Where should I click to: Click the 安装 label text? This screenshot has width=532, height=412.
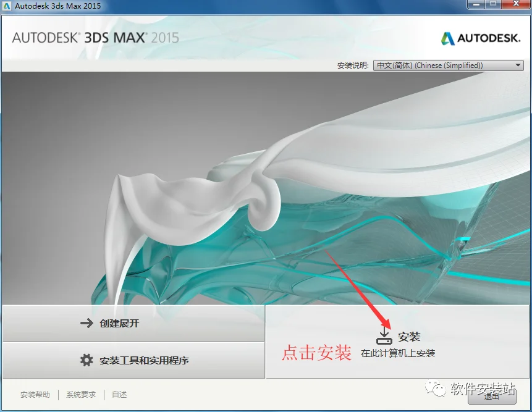(x=409, y=337)
